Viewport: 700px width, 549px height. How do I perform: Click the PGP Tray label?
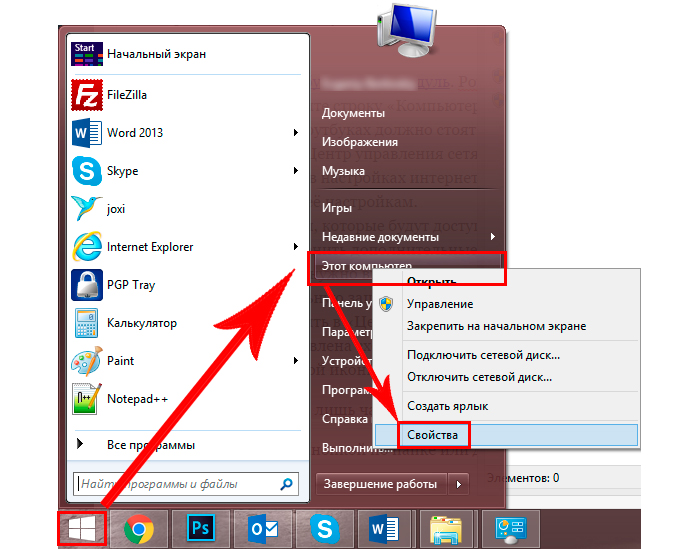click(x=131, y=285)
